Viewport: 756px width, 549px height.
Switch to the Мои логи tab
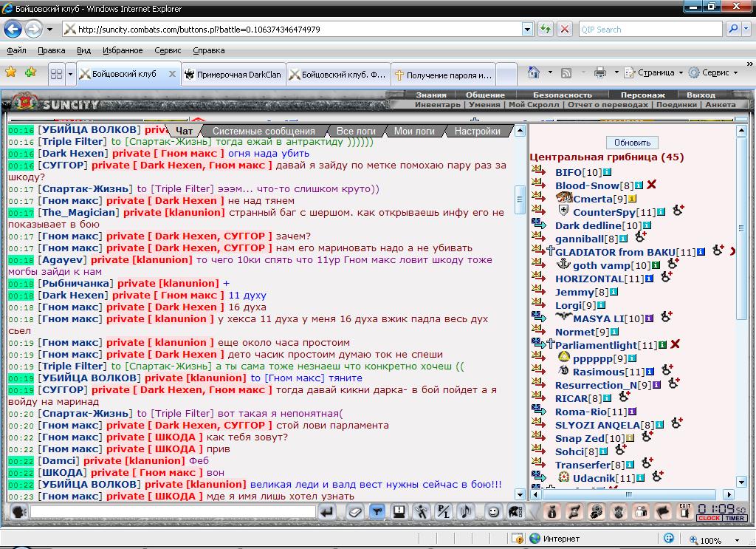414,131
